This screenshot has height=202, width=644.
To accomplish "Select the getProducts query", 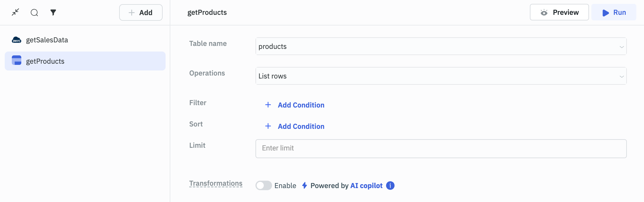I will tap(45, 61).
